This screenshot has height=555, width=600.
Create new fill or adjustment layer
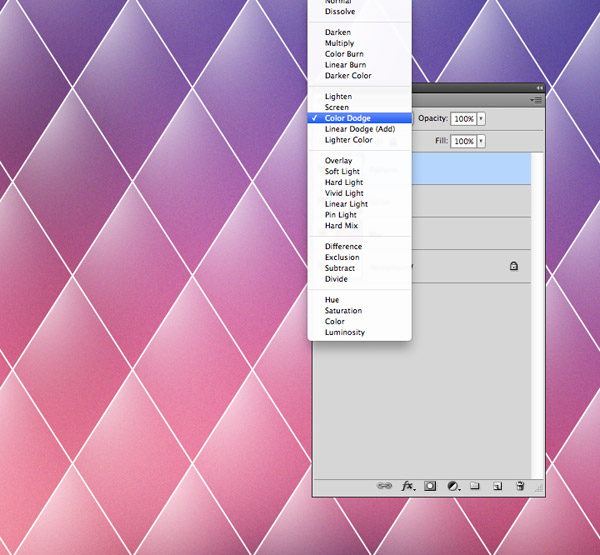click(452, 486)
